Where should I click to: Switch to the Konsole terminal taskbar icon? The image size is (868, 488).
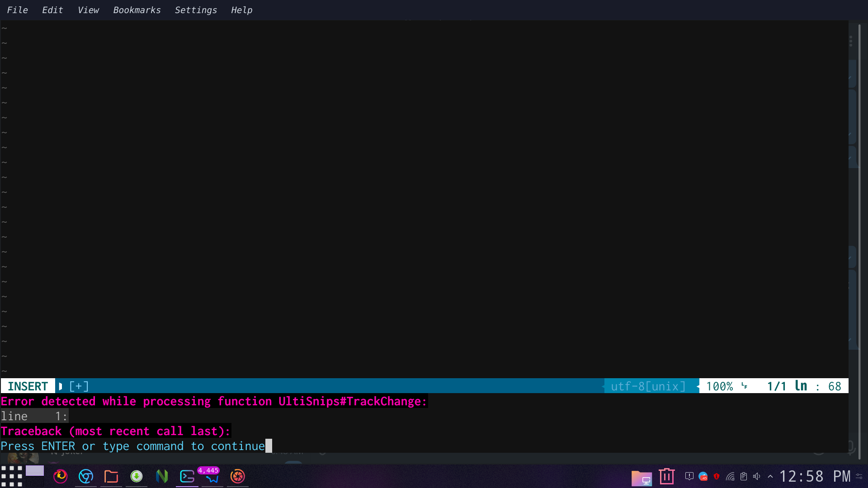(187, 476)
